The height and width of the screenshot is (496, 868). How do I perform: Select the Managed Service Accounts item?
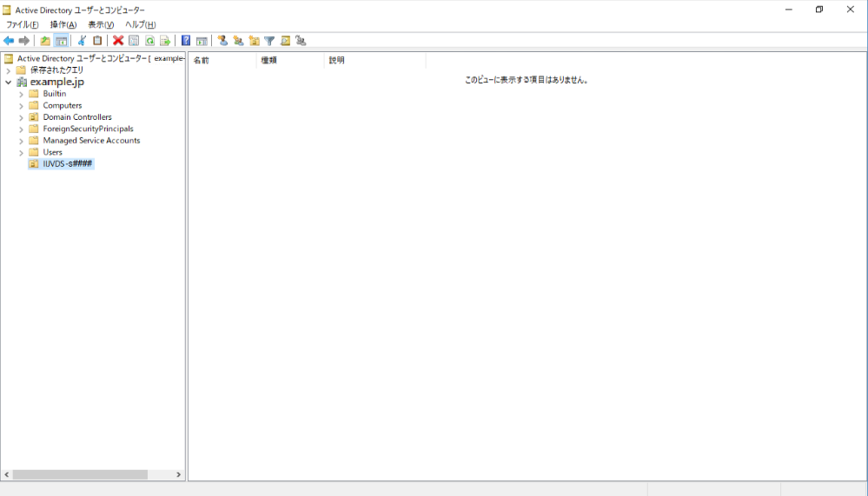[91, 140]
